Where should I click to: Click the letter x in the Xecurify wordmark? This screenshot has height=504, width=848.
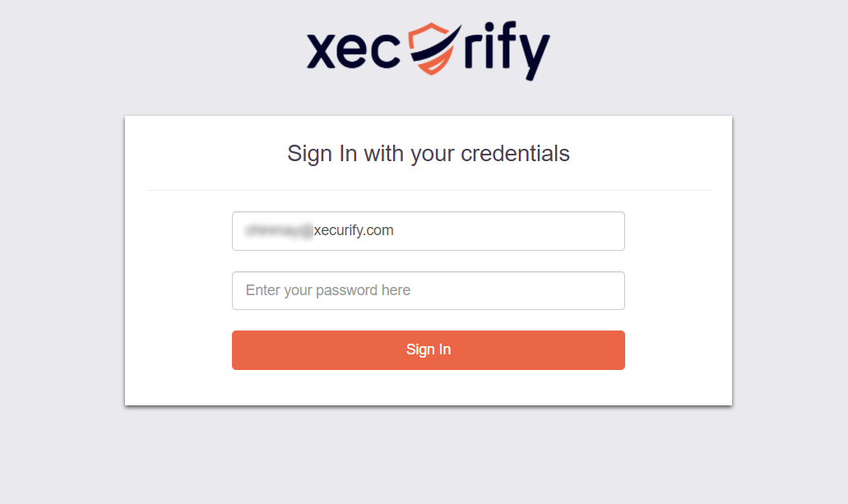click(x=321, y=51)
